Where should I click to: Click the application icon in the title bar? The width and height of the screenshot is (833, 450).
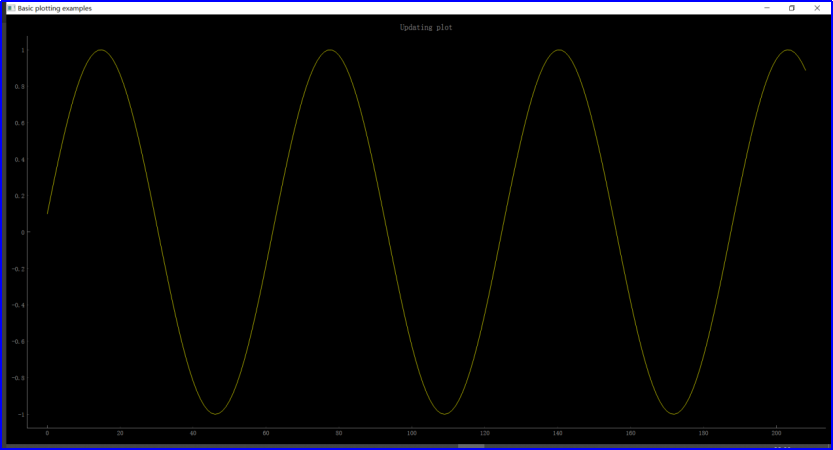(x=11, y=8)
